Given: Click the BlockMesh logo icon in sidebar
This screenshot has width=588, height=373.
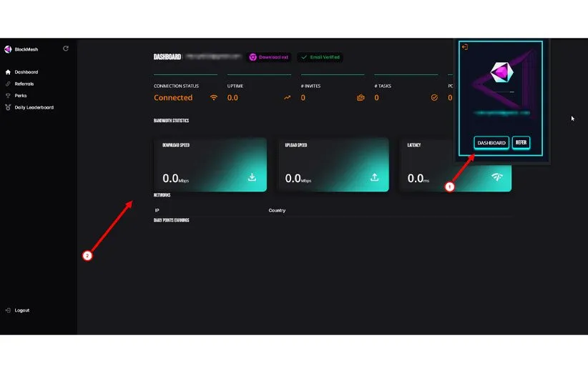Looking at the screenshot, I should tap(8, 49).
